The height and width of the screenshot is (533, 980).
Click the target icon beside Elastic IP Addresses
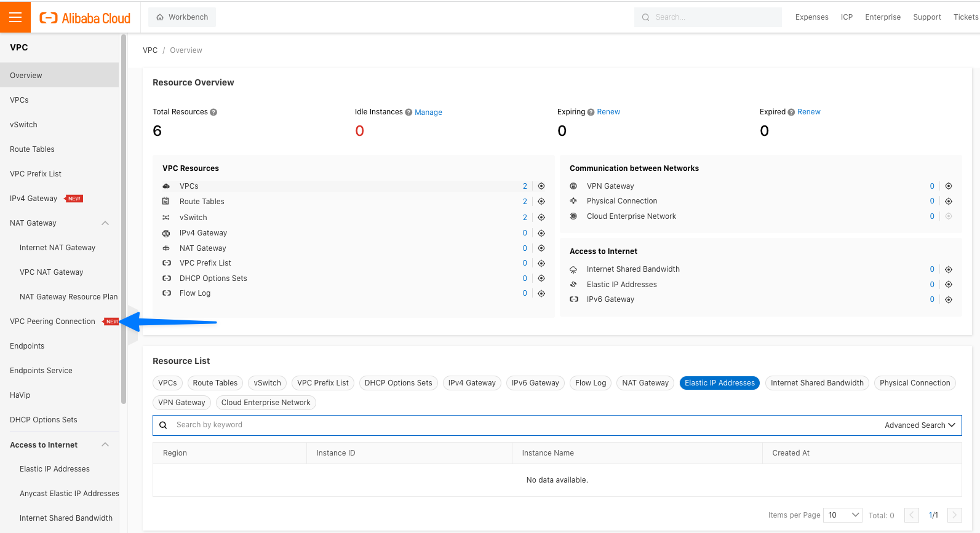click(949, 285)
